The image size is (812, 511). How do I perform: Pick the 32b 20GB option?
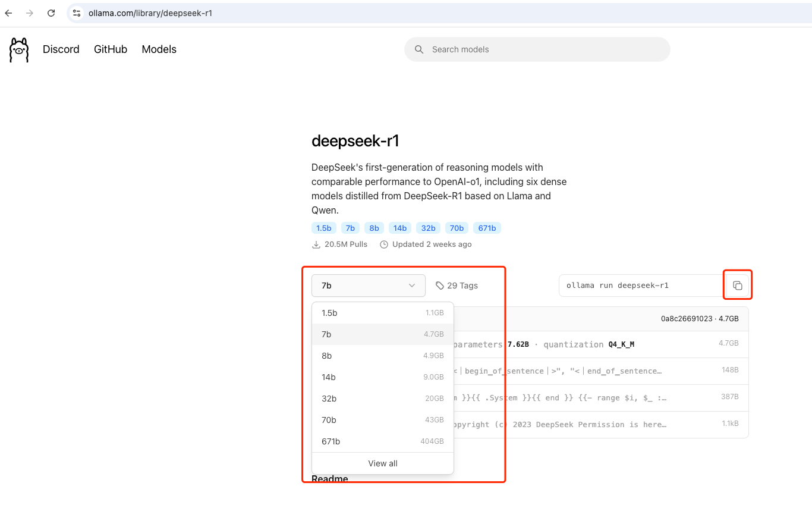(x=382, y=399)
